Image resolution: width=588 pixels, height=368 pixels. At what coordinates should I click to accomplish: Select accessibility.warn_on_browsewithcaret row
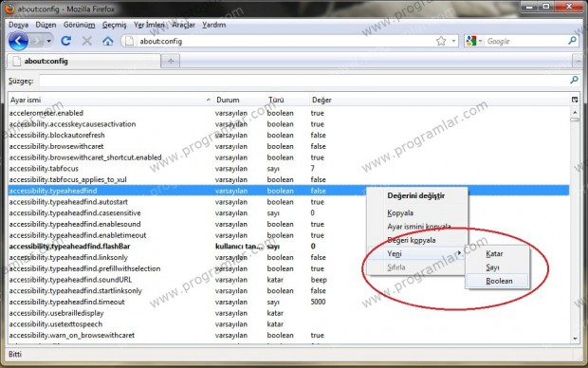[288, 336]
